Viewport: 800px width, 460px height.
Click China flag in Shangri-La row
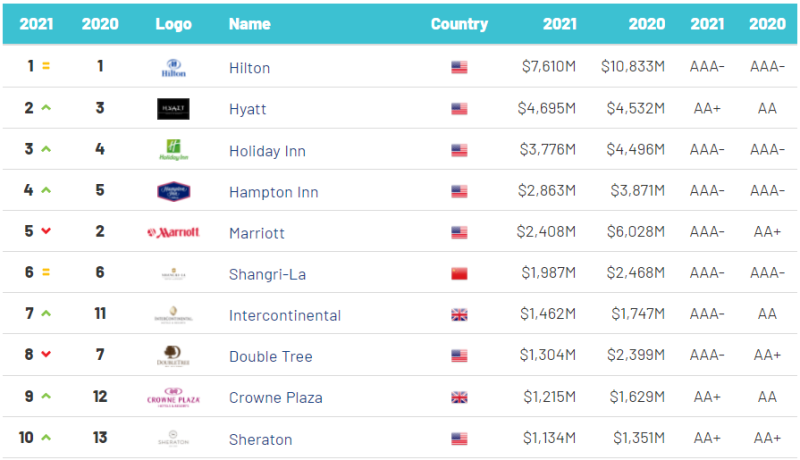[459, 274]
